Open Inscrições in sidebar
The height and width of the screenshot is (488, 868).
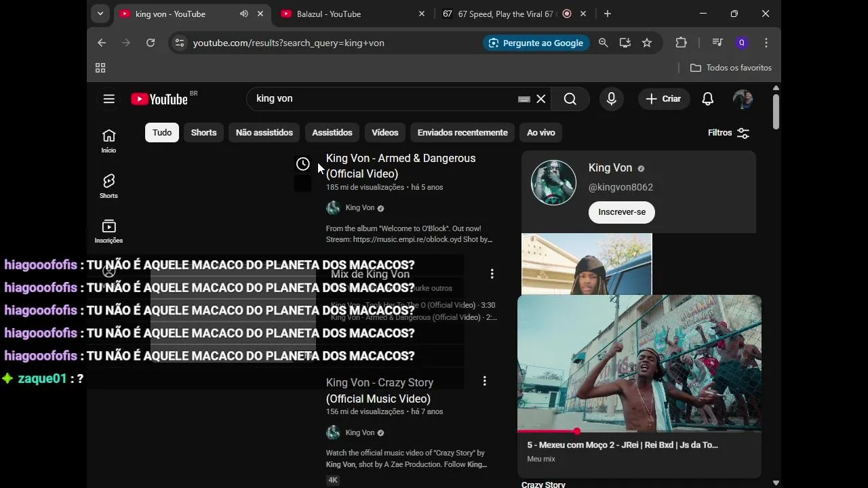point(108,231)
